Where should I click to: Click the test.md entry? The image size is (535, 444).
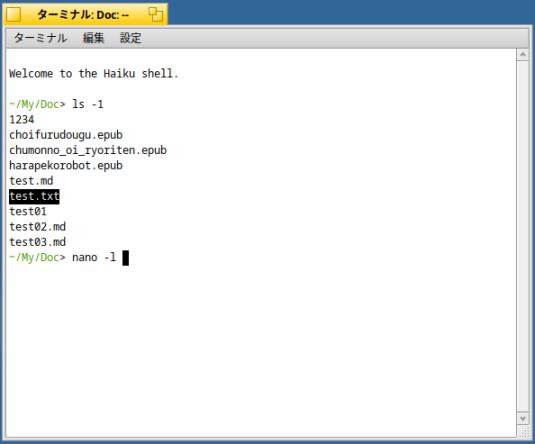pyautogui.click(x=31, y=181)
